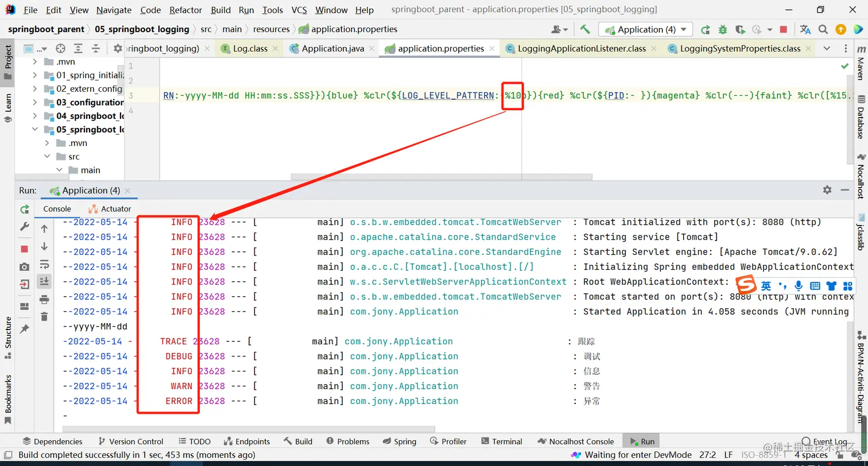
Task: Open the Translate tool icon in the toolbar
Action: click(805, 29)
